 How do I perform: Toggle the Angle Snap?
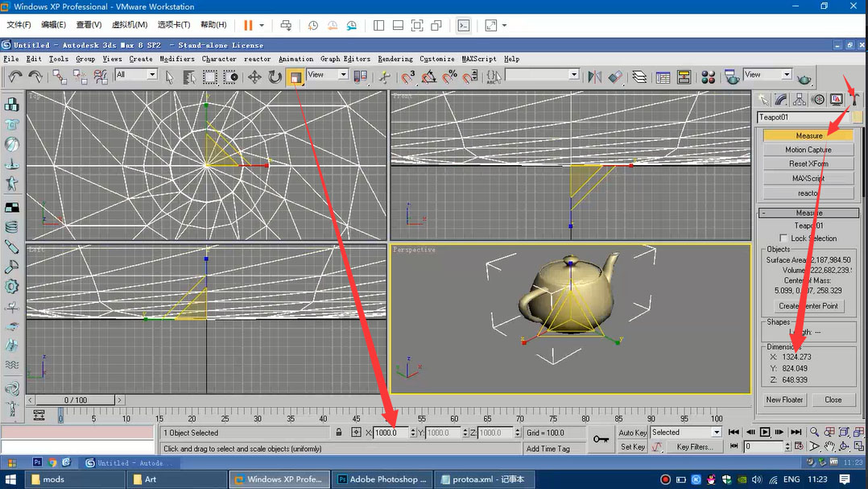[x=429, y=77]
